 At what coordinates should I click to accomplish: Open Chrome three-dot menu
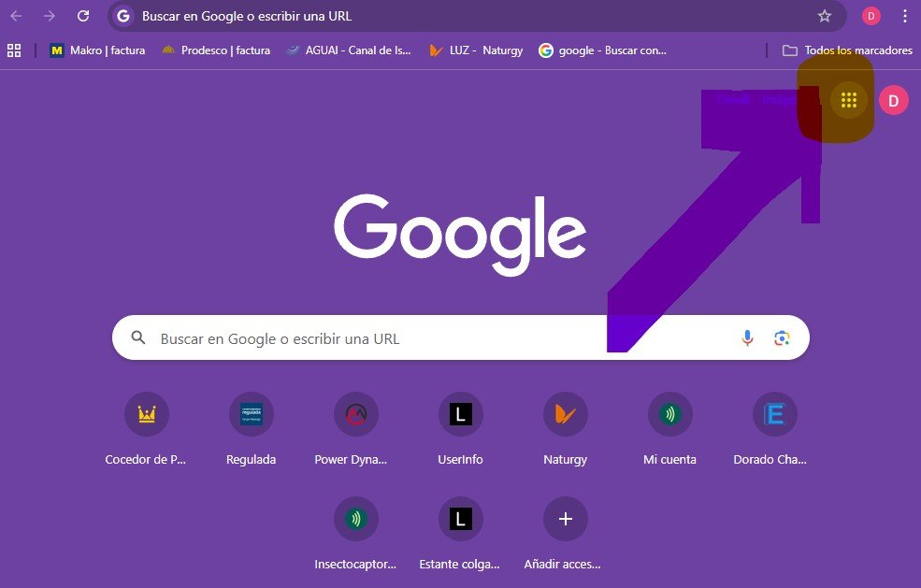point(904,16)
